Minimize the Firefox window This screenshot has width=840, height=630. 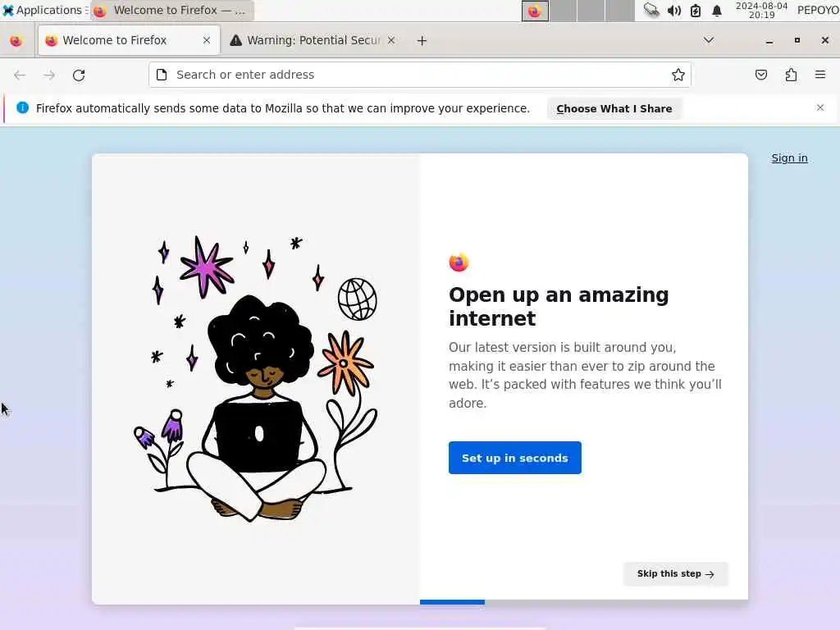tap(769, 41)
